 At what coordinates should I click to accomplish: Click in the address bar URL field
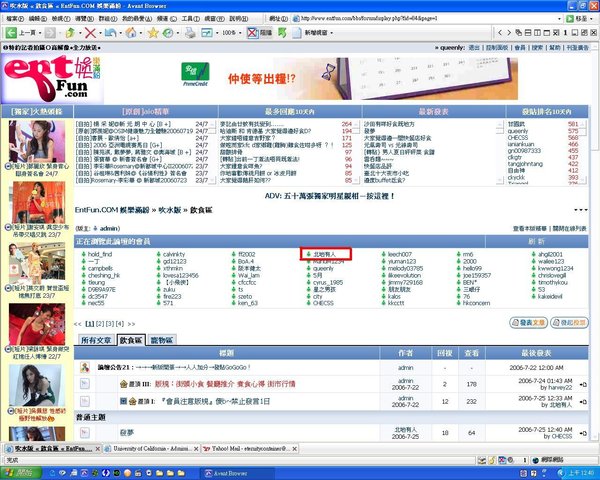(x=423, y=18)
